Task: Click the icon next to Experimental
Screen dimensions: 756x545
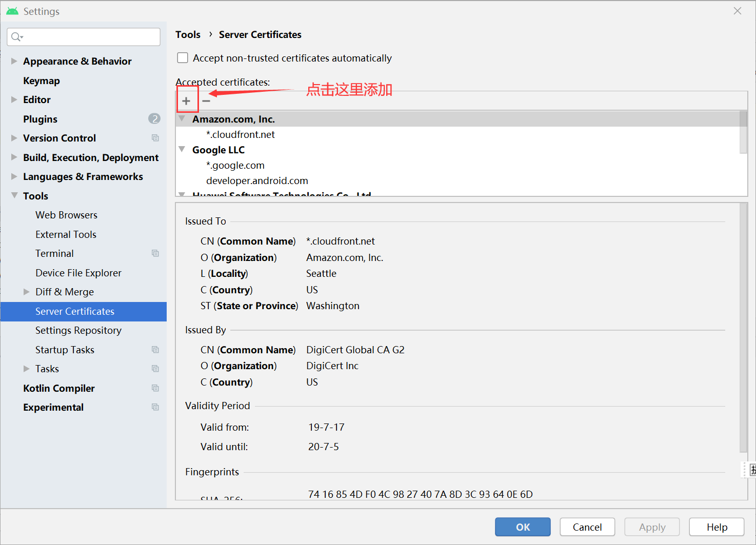Action: (x=155, y=407)
